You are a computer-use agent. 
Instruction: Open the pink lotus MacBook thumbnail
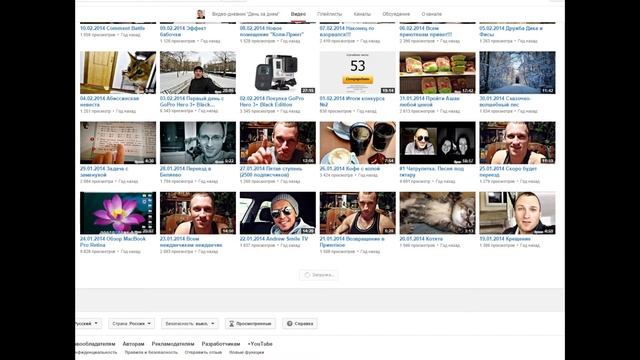pos(118,213)
